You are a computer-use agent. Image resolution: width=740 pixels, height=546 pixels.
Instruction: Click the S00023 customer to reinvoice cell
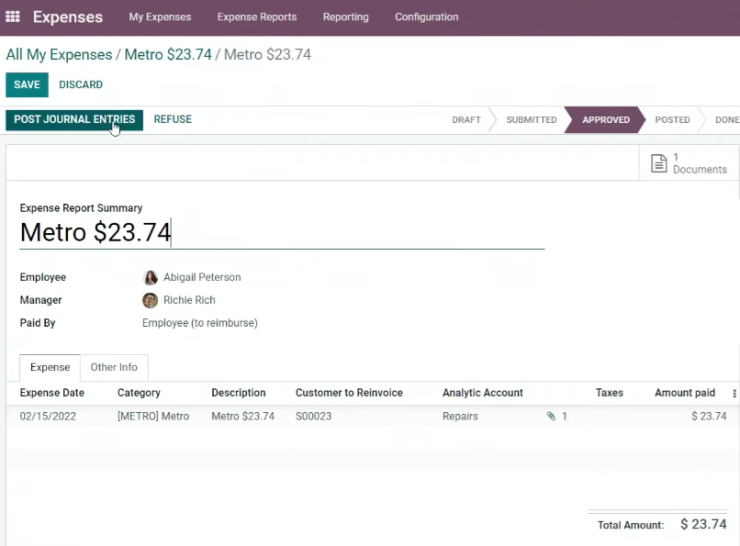[313, 416]
